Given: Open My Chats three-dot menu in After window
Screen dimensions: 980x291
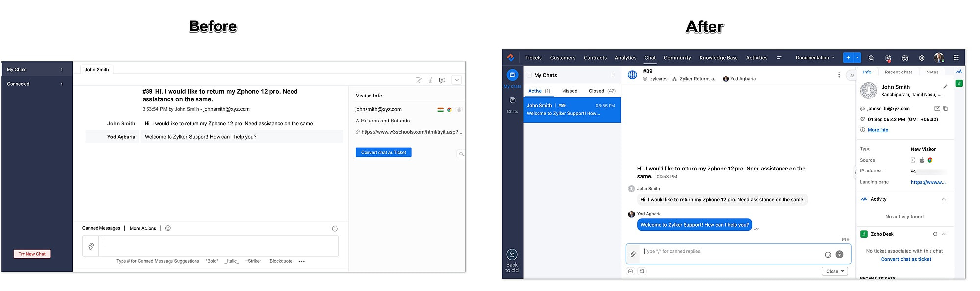Looking at the screenshot, I should coord(612,75).
